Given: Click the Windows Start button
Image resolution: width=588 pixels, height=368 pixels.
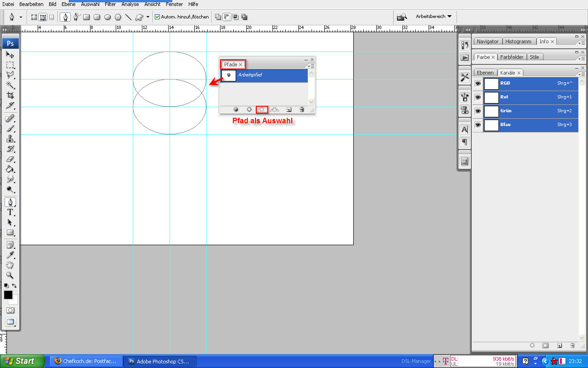Looking at the screenshot, I should tap(23, 361).
